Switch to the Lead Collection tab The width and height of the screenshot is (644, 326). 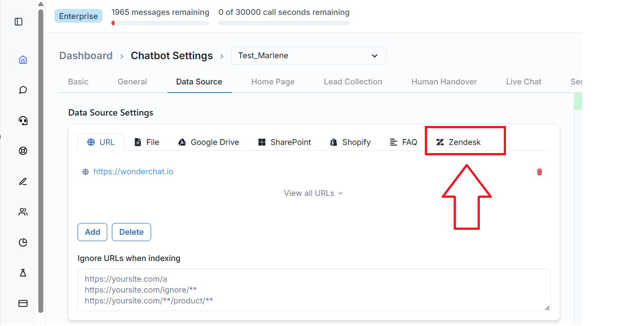point(353,82)
